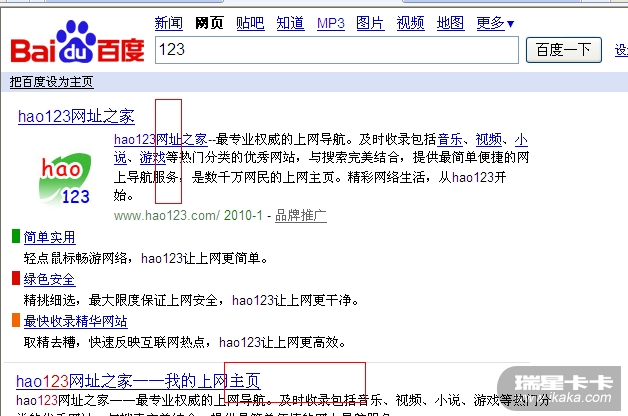Switch to 贴吧 search
The image size is (628, 416).
250,23
